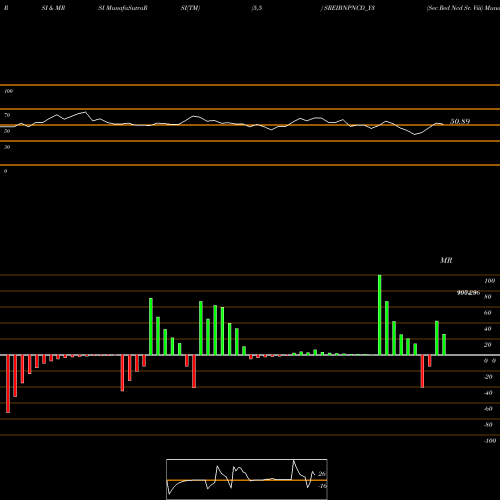The width and height of the screenshot is (500, 500).
Task: Click the '(Sec Red Ncd Sr. Viii)' header text
Action: click(455, 8)
